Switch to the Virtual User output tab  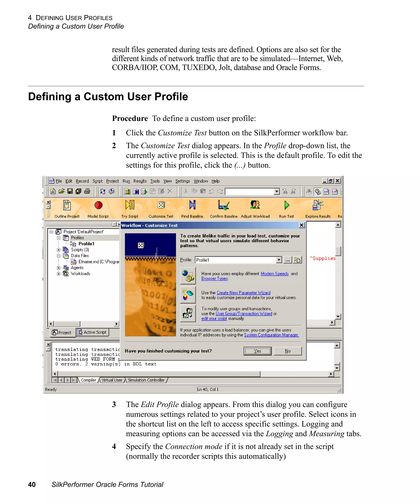[112, 380]
